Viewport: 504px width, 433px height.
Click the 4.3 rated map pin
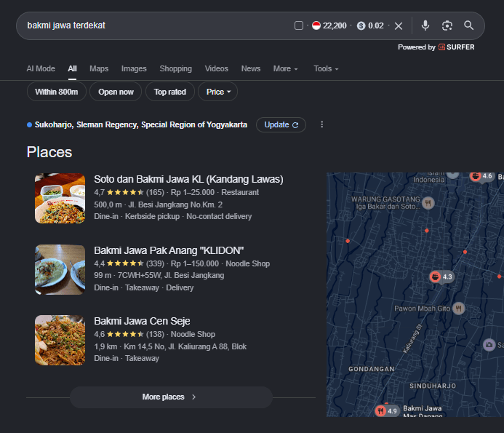point(441,277)
